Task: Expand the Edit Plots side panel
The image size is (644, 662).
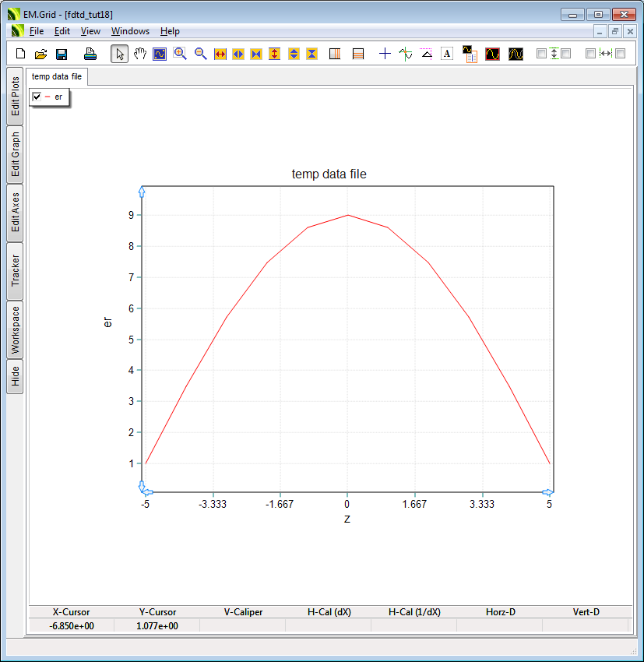Action: click(x=15, y=97)
